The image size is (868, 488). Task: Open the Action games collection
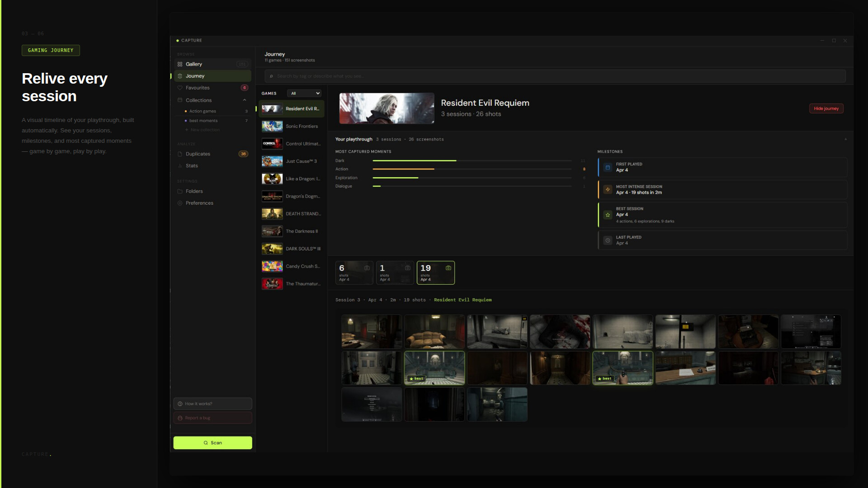[x=203, y=111]
